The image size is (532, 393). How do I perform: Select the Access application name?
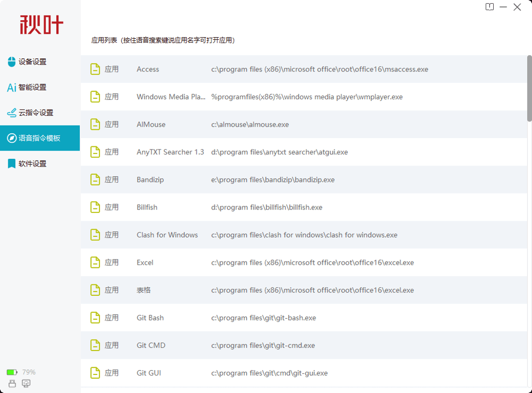pyautogui.click(x=147, y=69)
